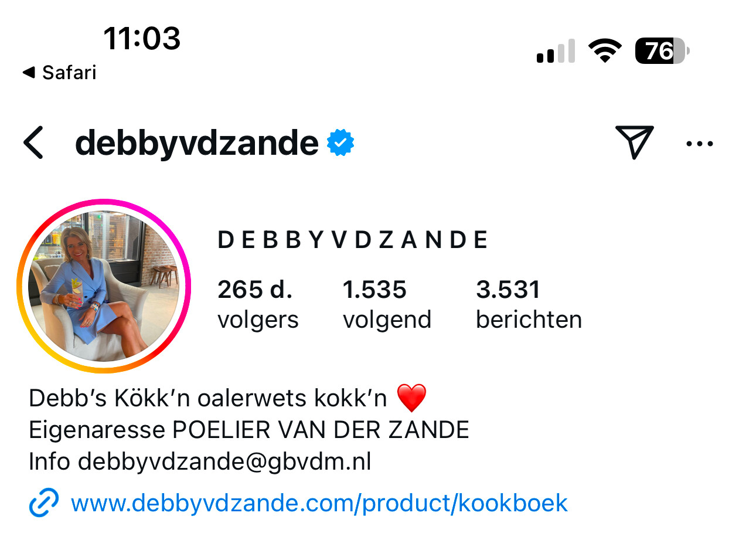
Task: Tap the debbyvdzande@gbvdm.nl email text
Action: point(224,461)
